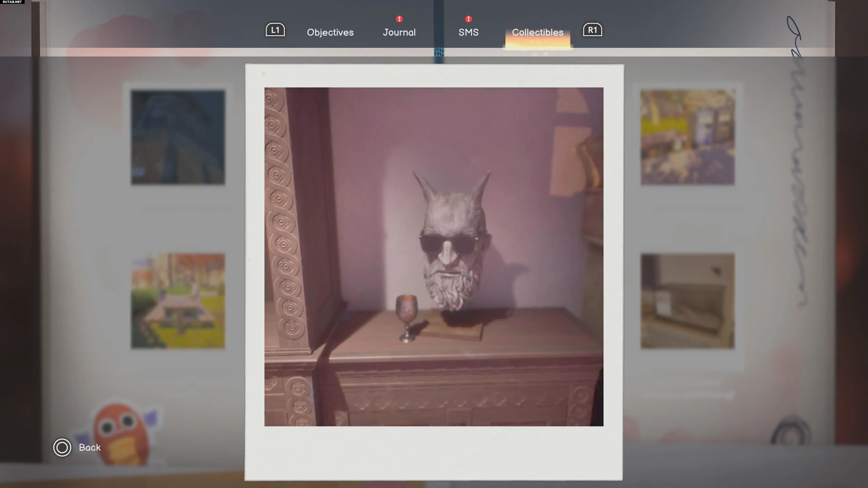Select the dark blue building photo thumbnail
868x488 pixels.
tap(178, 137)
